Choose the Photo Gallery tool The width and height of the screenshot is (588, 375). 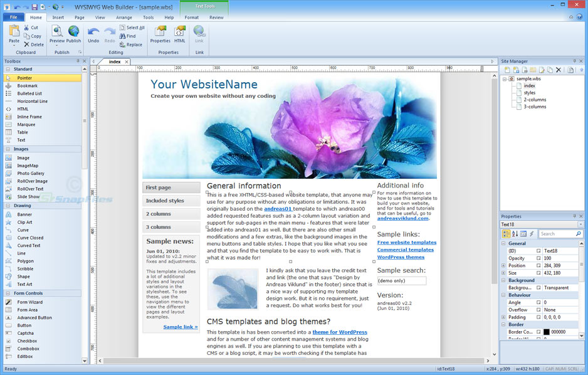(x=31, y=174)
